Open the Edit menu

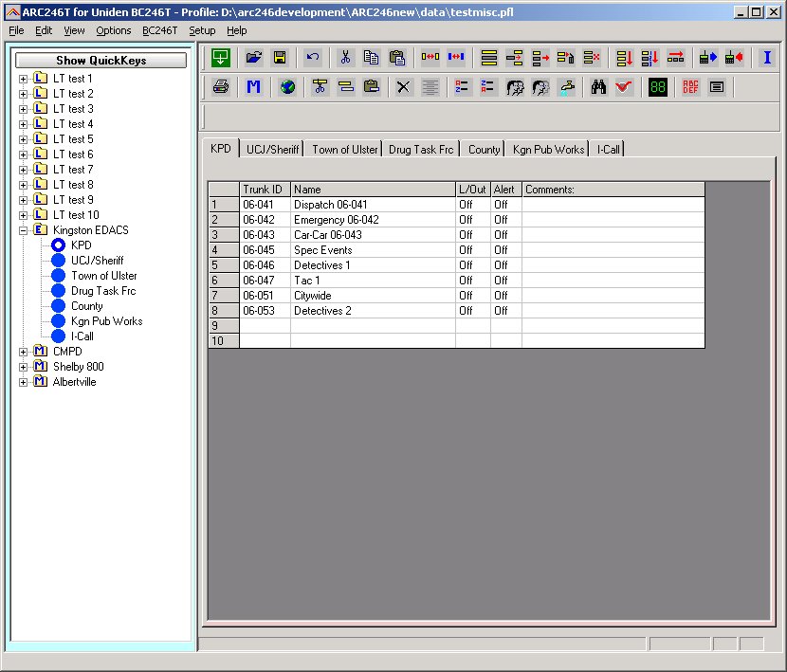[44, 30]
